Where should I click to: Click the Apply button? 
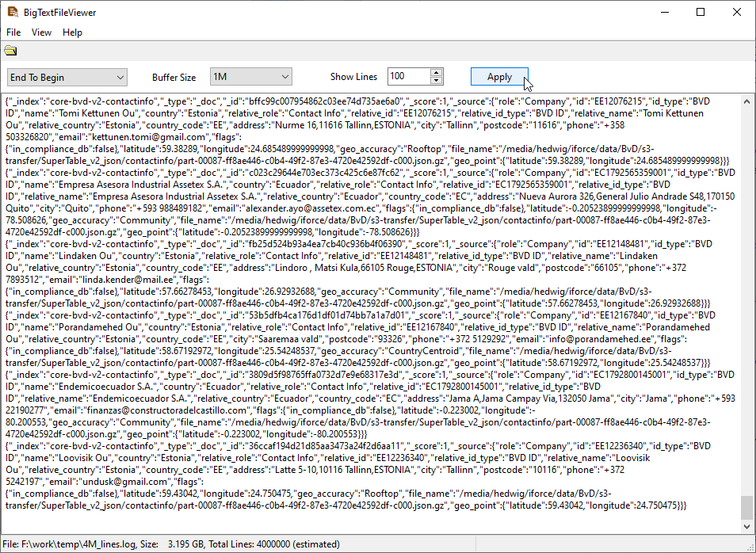point(499,77)
